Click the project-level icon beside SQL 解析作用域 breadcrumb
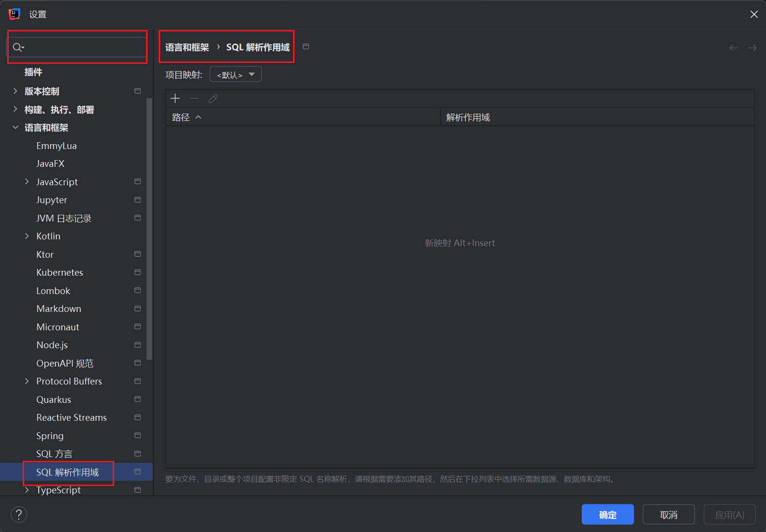The image size is (766, 532). 306,46
